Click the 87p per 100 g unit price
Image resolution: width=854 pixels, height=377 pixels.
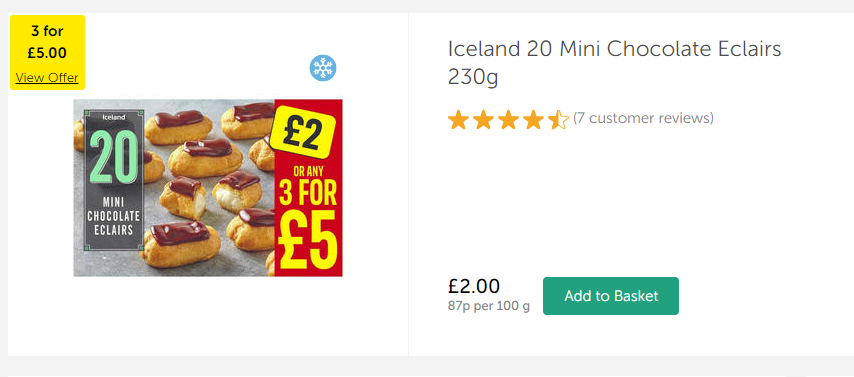coord(489,306)
